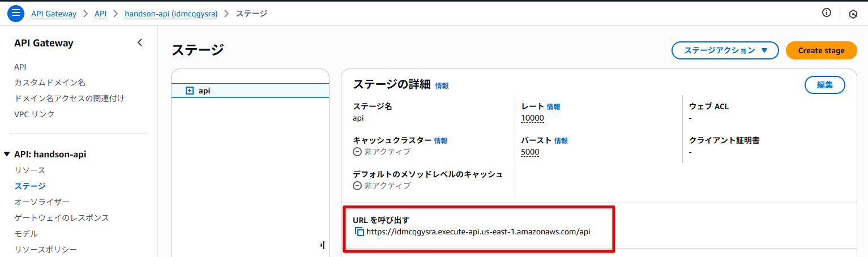This screenshot has width=868, height=257.
Task: Collapse the API: handson-api section triangle
Action: click(x=7, y=154)
